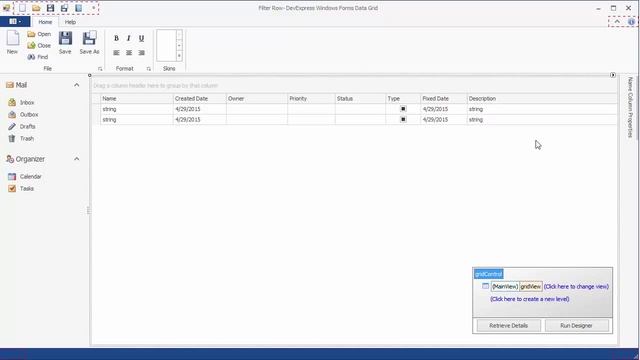
Task: Click Open in the File group
Action: [x=39, y=34]
